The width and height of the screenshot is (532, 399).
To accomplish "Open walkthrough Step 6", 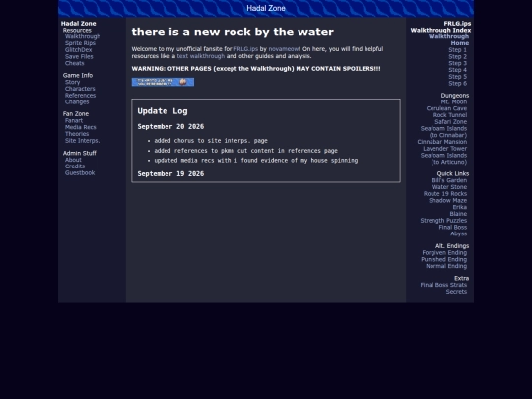I will tap(457, 83).
